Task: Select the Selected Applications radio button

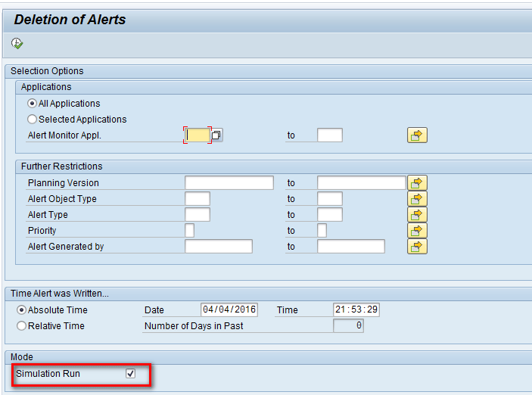Action: [x=32, y=119]
